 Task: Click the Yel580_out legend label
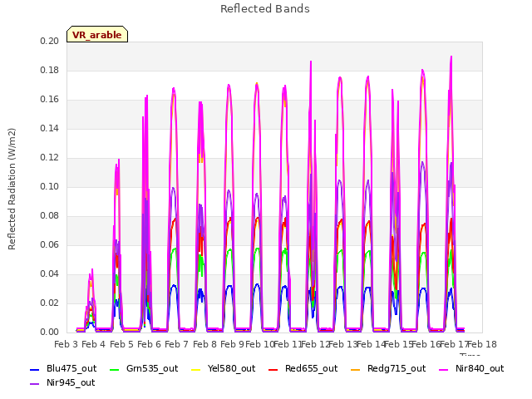(x=231, y=368)
